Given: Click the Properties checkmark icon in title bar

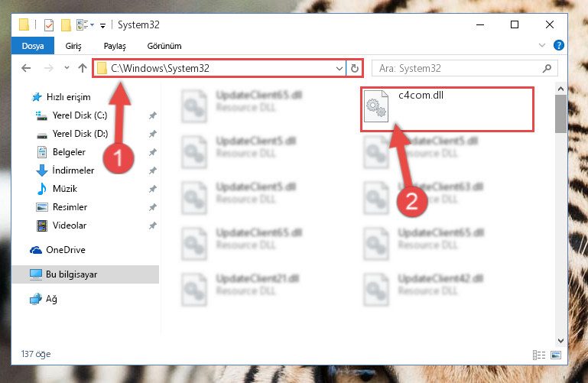Looking at the screenshot, I should [x=49, y=25].
